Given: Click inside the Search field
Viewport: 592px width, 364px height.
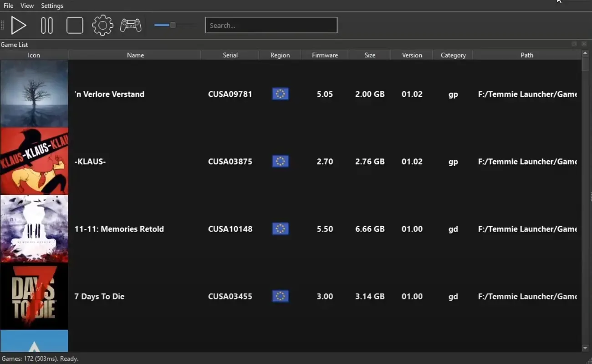Looking at the screenshot, I should pos(271,25).
